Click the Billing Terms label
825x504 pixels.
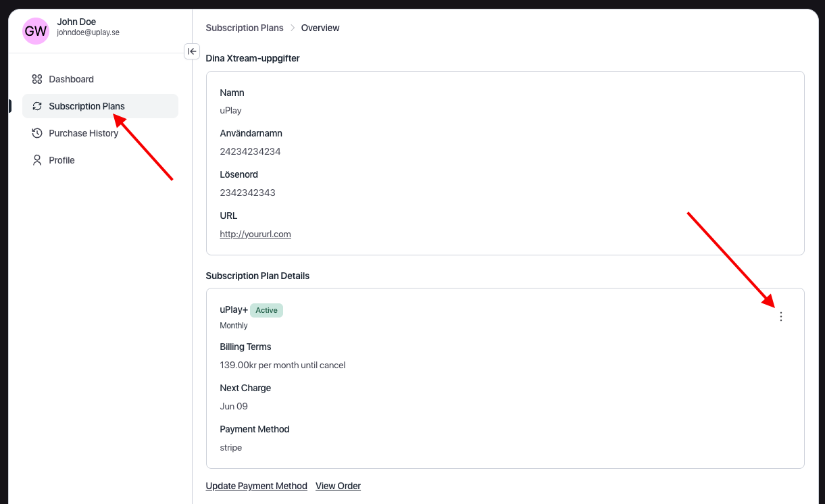tap(245, 347)
